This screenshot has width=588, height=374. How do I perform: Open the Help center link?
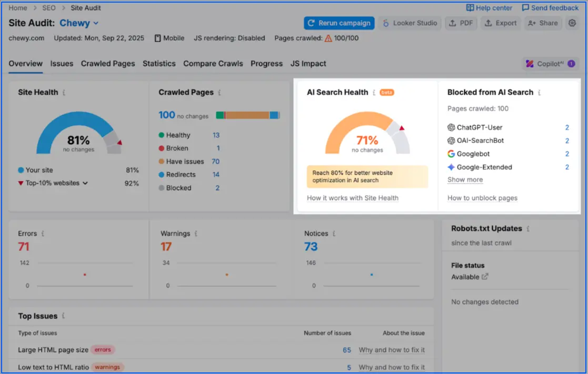tap(489, 8)
